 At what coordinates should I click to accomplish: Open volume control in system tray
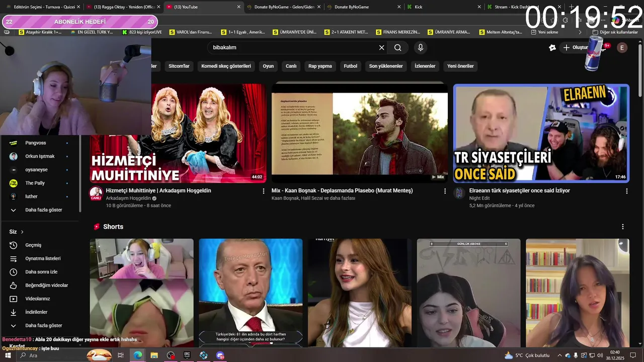tap(600, 355)
